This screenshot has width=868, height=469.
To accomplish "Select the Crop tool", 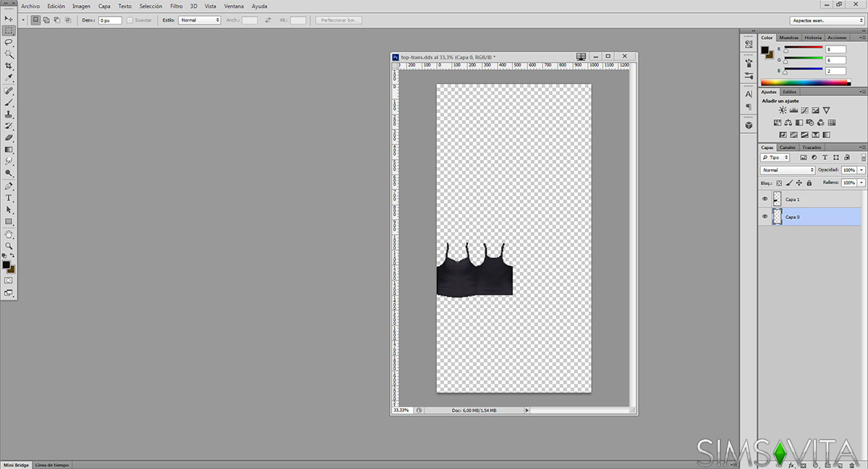I will tap(9, 66).
